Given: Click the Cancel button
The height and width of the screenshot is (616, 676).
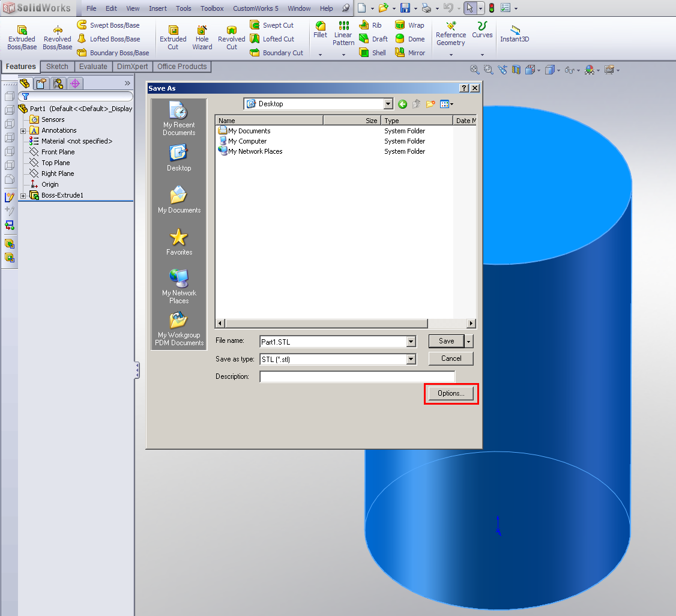Looking at the screenshot, I should pos(451,358).
